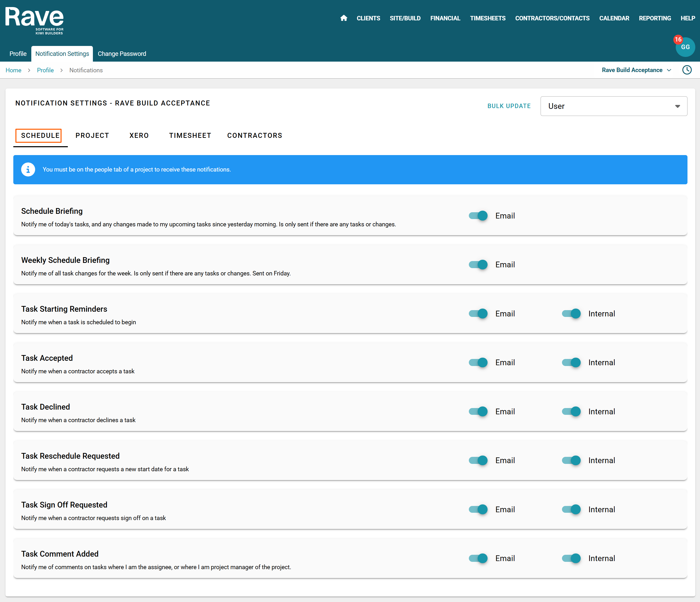700x602 pixels.
Task: Click the info icon in blue banner
Action: (x=28, y=169)
